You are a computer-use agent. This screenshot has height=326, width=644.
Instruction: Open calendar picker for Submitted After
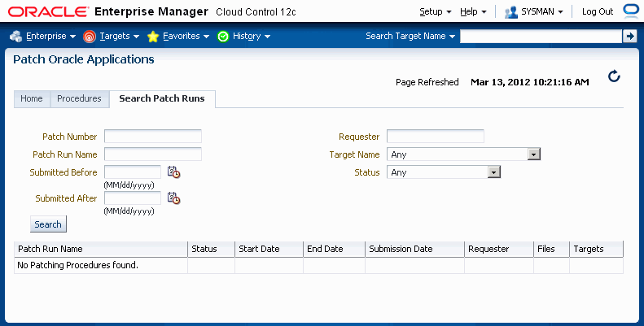pyautogui.click(x=173, y=198)
